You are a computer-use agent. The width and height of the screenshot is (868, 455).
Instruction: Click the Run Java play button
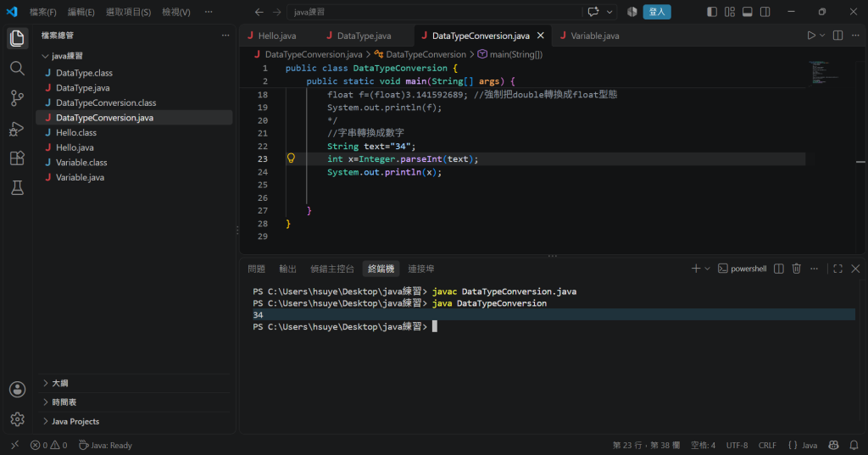tap(811, 36)
